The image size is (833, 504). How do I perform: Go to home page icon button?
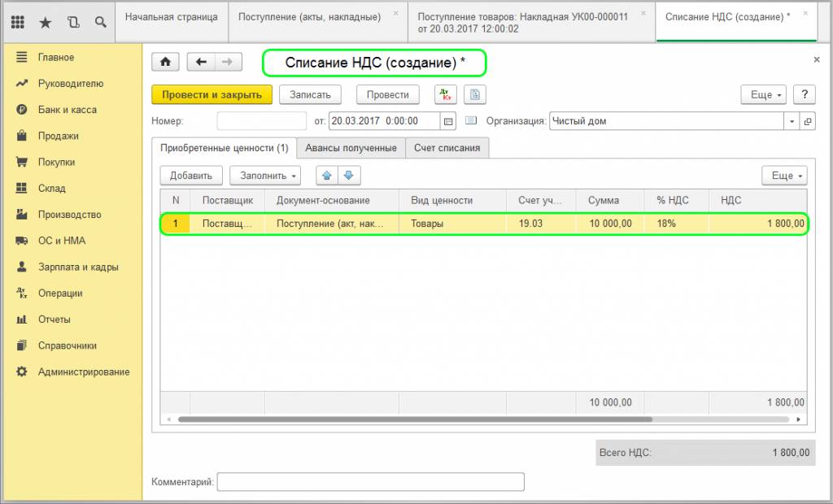165,62
